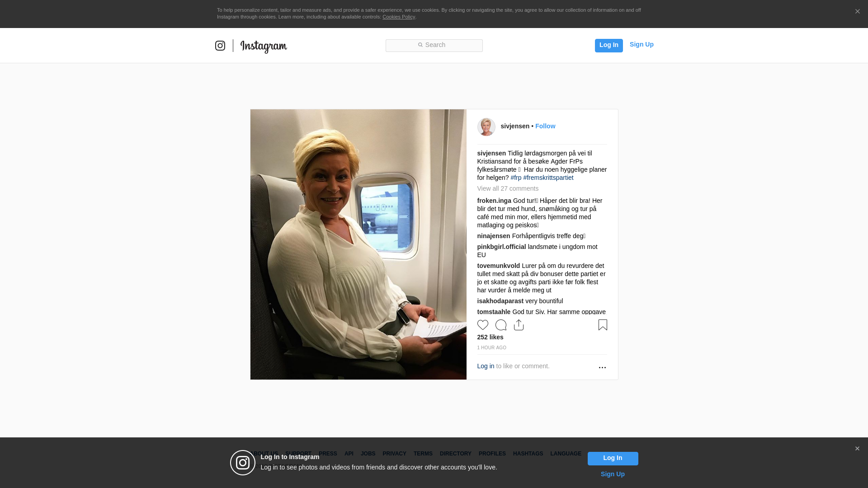Open sivjensen profile picture avatar
The image size is (868, 488).
[486, 127]
